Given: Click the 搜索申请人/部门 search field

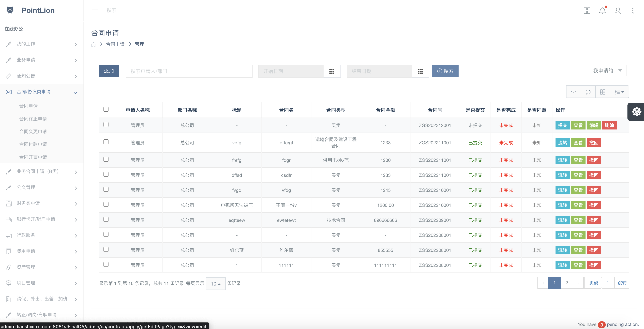Looking at the screenshot, I should click(x=189, y=71).
